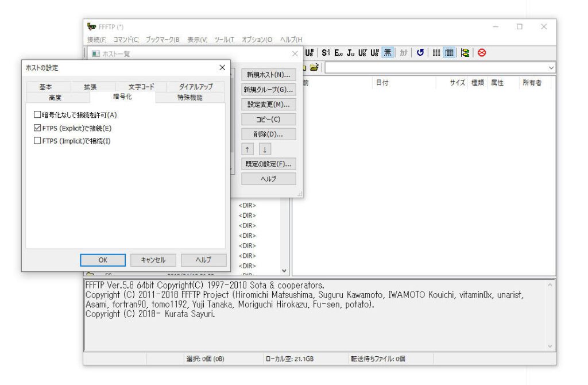This screenshot has width=588, height=385.
Task: Click キャンセル in host settings dialog
Action: coord(153,260)
